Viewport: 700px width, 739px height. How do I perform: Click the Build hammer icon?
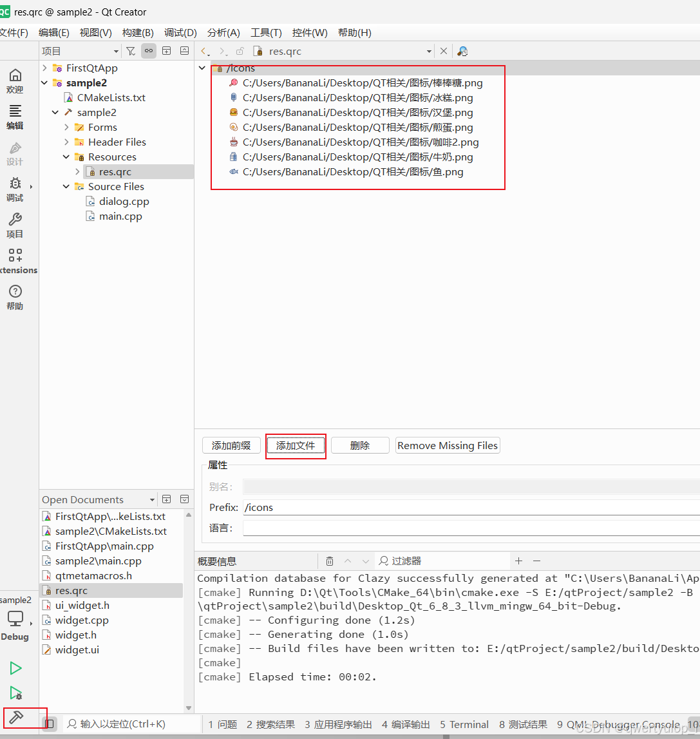16,717
